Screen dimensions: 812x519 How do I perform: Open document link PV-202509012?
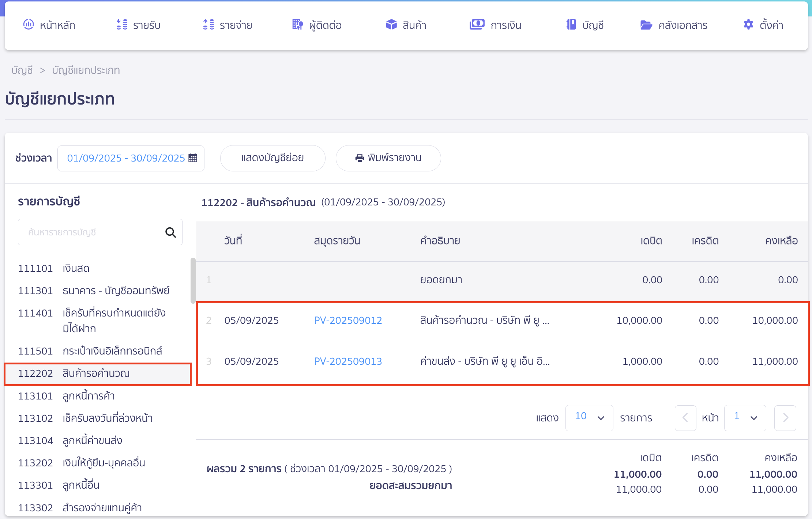coord(348,321)
